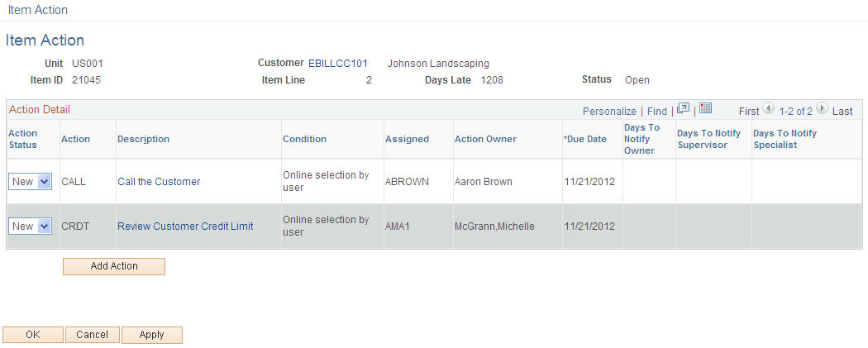Sort by Due Date column header
868x348 pixels.
tap(586, 139)
